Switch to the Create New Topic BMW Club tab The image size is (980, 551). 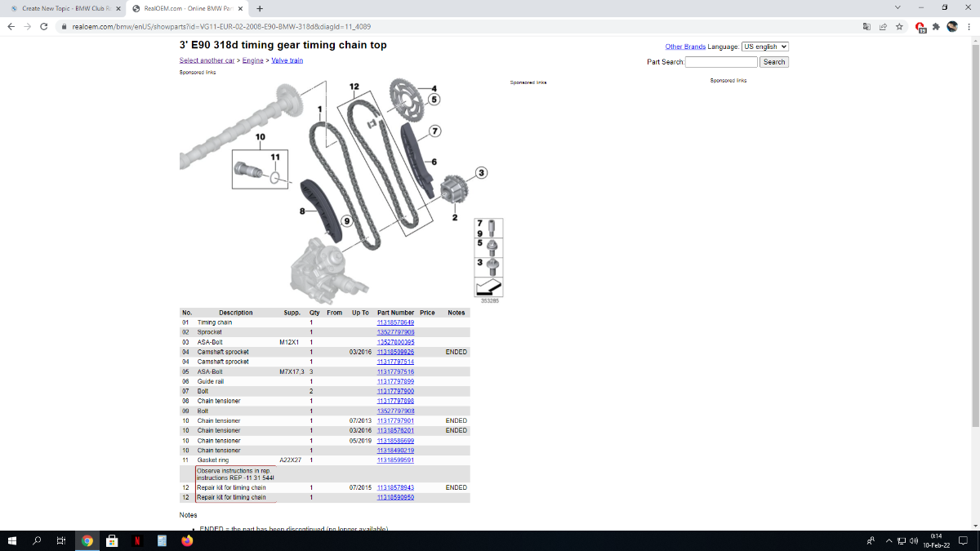click(65, 8)
